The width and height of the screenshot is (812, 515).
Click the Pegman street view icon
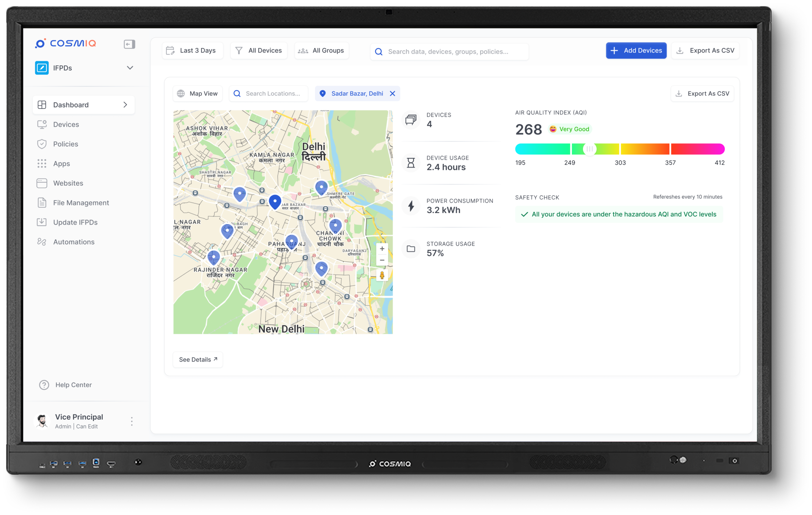(382, 275)
